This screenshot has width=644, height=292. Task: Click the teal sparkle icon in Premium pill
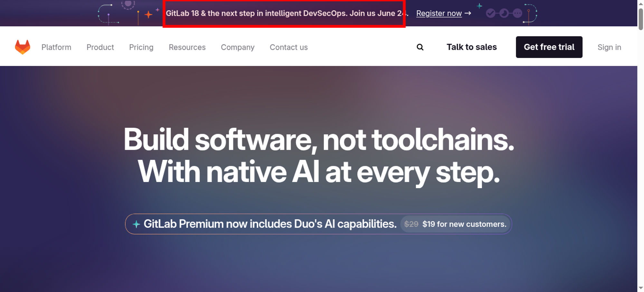[136, 224]
